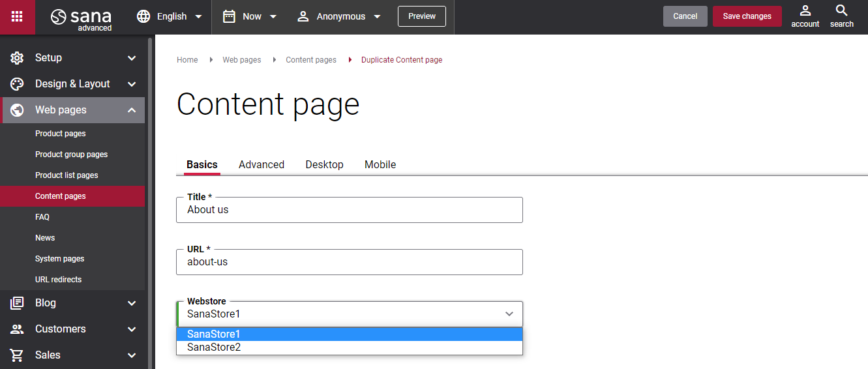The height and width of the screenshot is (369, 868).
Task: Open the Anonymous customer dropdown arrow
Action: [377, 17]
